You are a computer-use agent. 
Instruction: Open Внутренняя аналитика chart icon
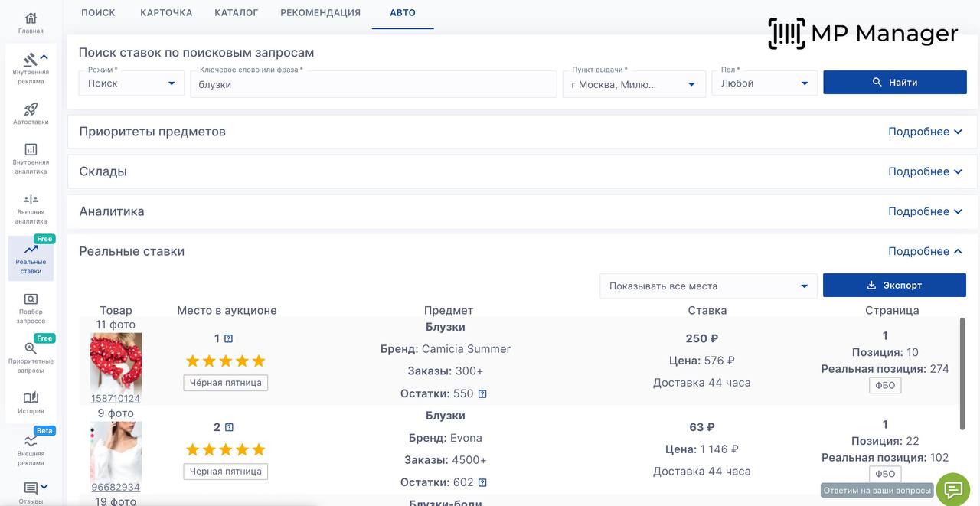coord(31,150)
